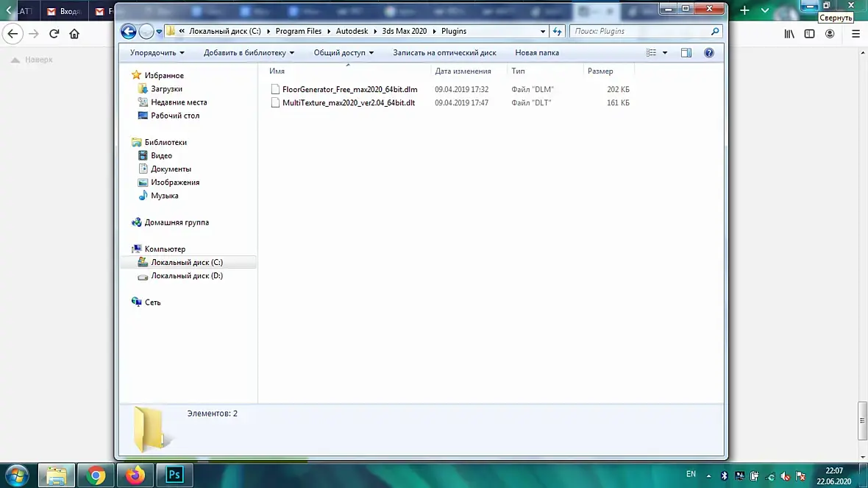868x488 pixels.
Task: Sort by Тип column header
Action: 518,71
